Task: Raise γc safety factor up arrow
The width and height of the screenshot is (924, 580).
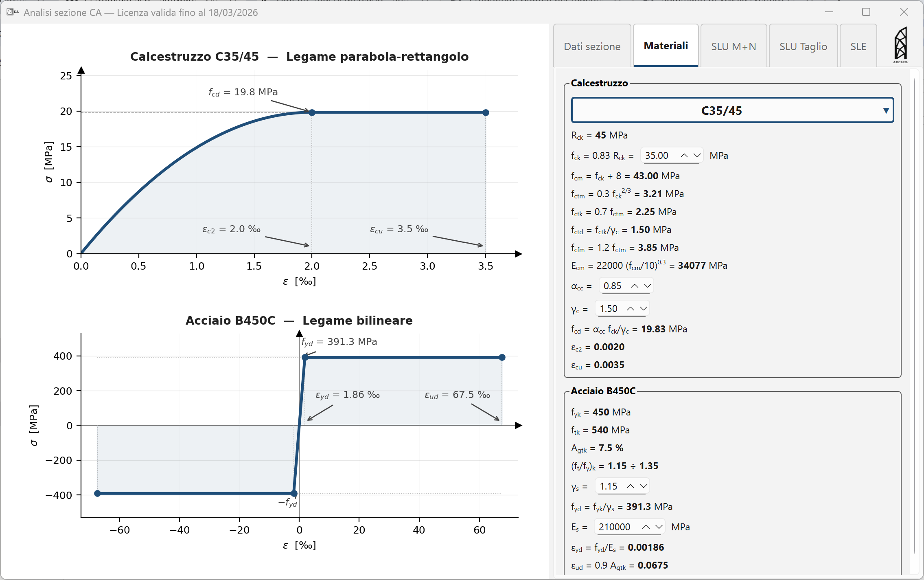Action: point(631,309)
